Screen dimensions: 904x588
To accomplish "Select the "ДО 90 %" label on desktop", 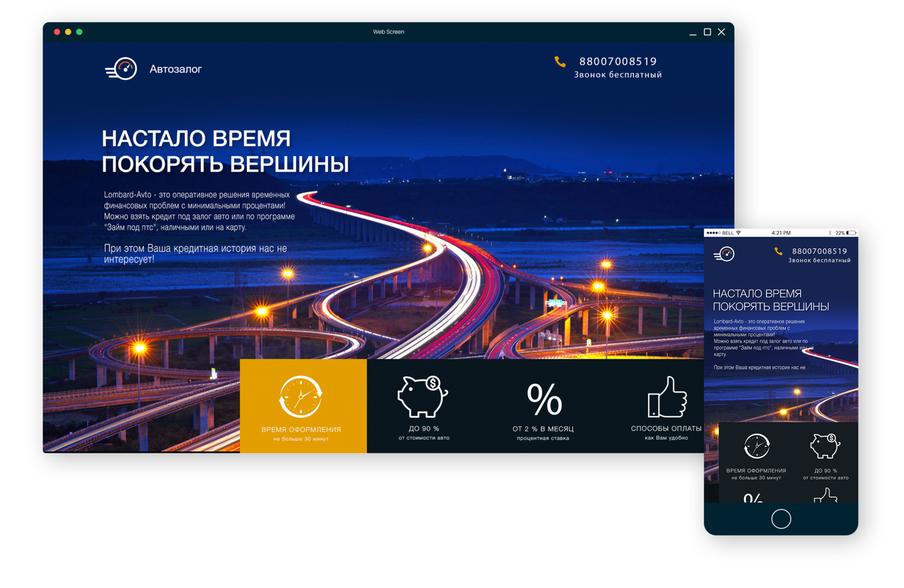I will 424,429.
